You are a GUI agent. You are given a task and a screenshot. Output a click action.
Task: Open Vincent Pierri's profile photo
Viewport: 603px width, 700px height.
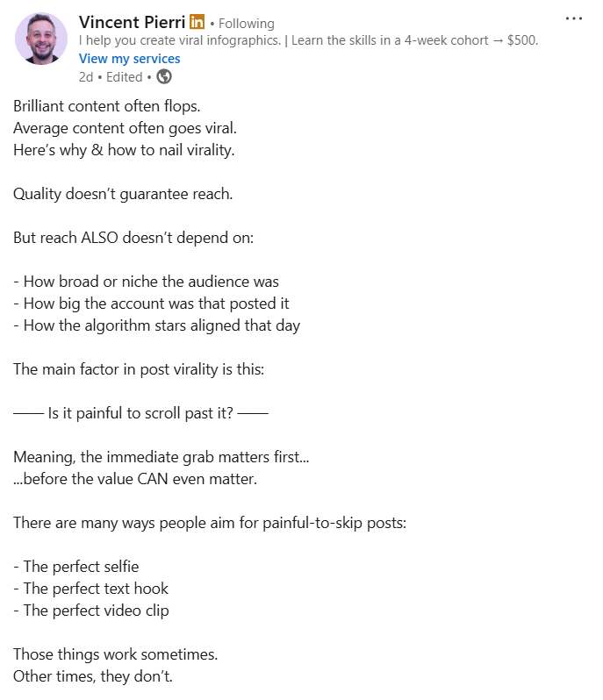coord(40,39)
